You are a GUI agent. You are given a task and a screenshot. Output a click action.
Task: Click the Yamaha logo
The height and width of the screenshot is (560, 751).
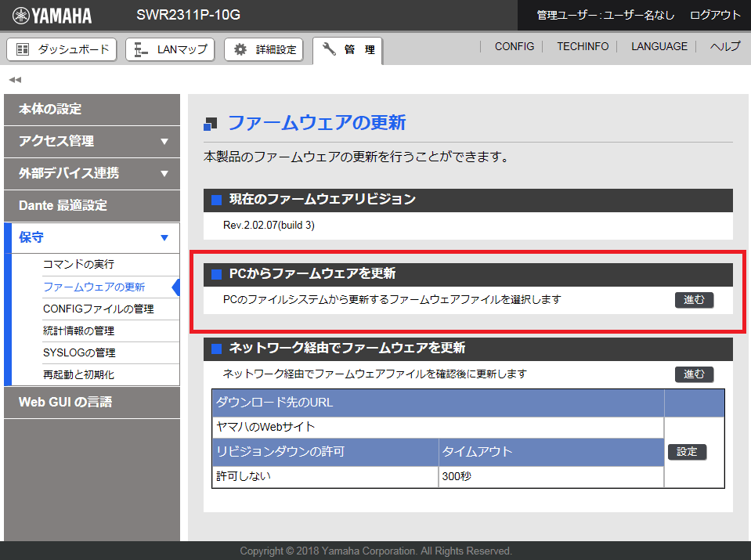tap(52, 16)
